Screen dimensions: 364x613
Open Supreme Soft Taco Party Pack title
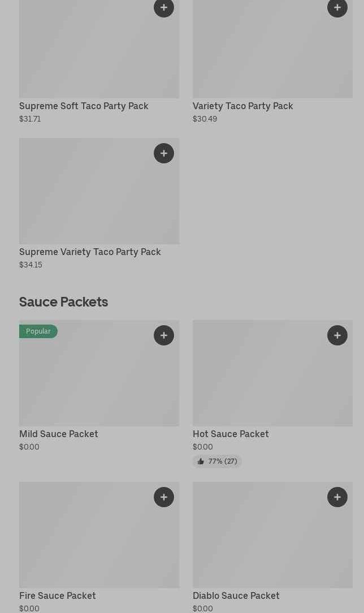pos(84,106)
